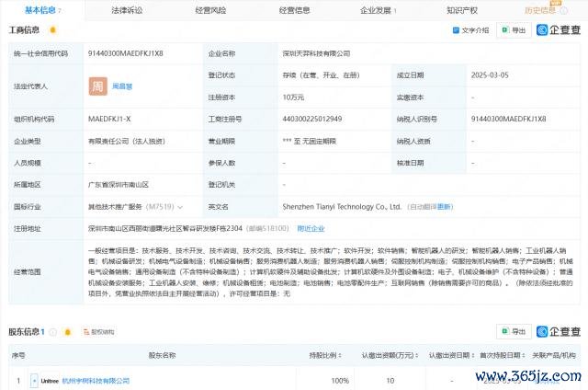The width and height of the screenshot is (588, 390).
Task: Click the 企查查 logo above 工商信息
Action: point(559,30)
